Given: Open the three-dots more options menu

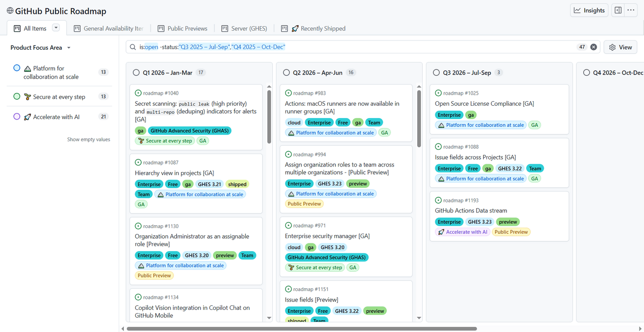Looking at the screenshot, I should click(x=631, y=11).
